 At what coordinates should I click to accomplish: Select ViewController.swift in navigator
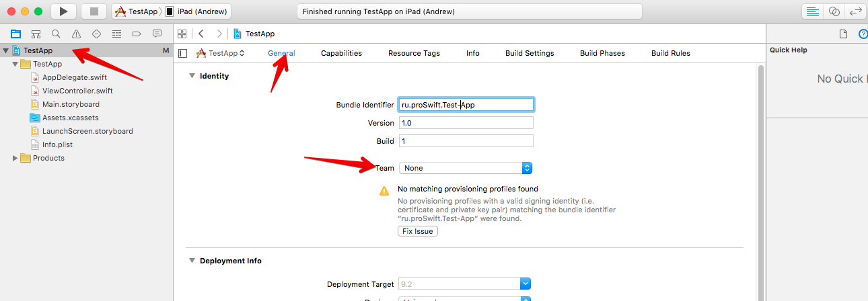pyautogui.click(x=77, y=91)
